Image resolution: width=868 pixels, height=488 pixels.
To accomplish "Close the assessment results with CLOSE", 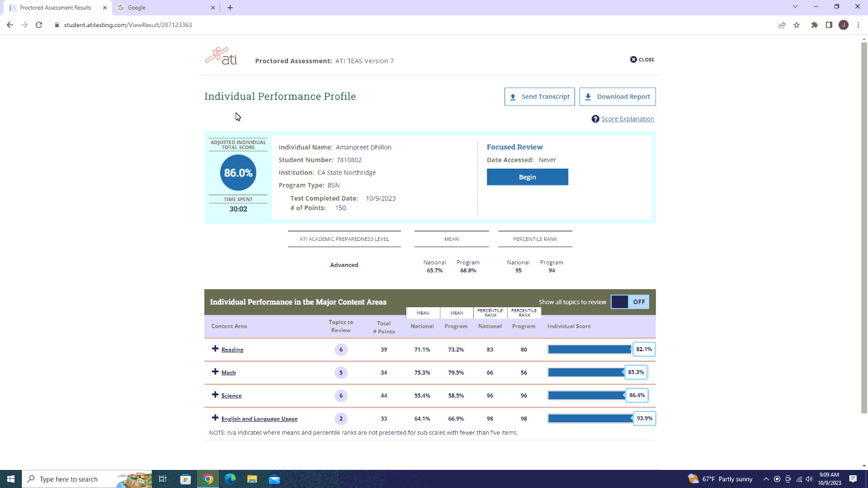I will 642,60.
